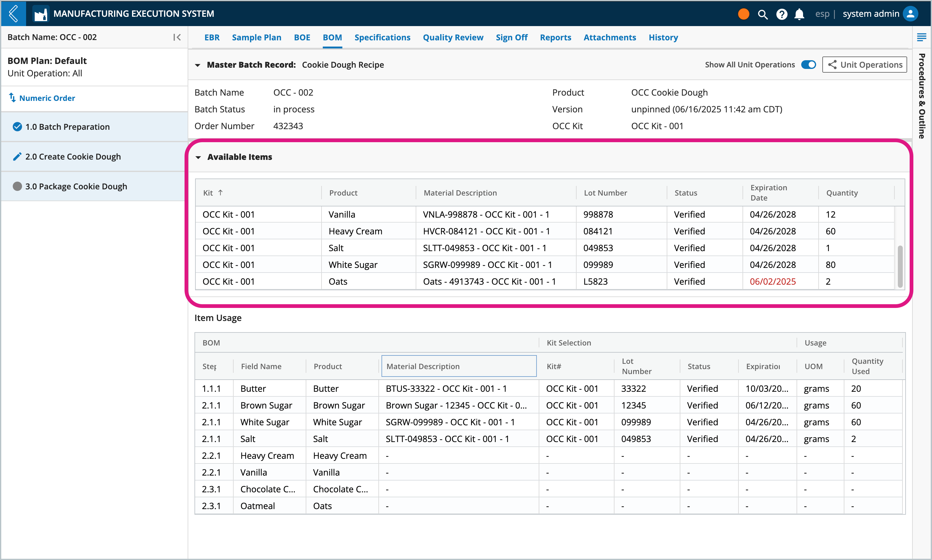Viewport: 932px width, 560px height.
Task: Select the 1.1.1 Butter usage row
Action: (x=549, y=388)
